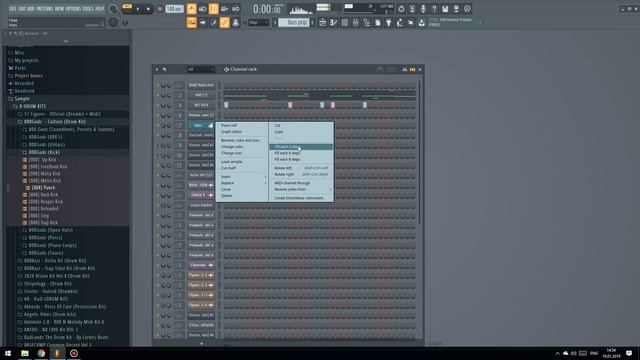
Task: Open the PATTERNS menu in the menu bar
Action: tap(44, 9)
